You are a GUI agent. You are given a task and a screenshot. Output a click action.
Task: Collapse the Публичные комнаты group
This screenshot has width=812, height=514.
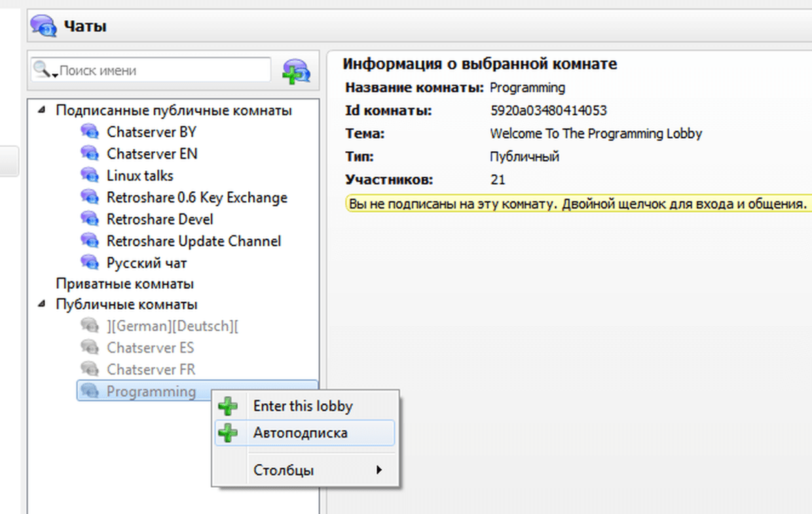click(x=42, y=304)
